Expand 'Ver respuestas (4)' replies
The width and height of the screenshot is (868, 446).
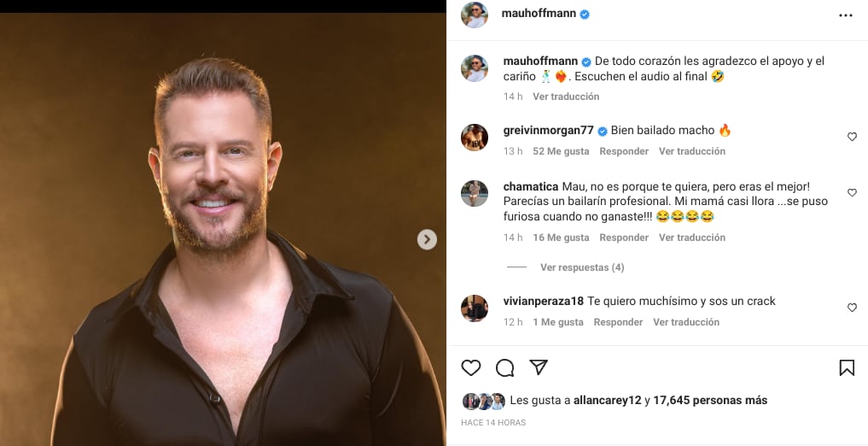[582, 267]
